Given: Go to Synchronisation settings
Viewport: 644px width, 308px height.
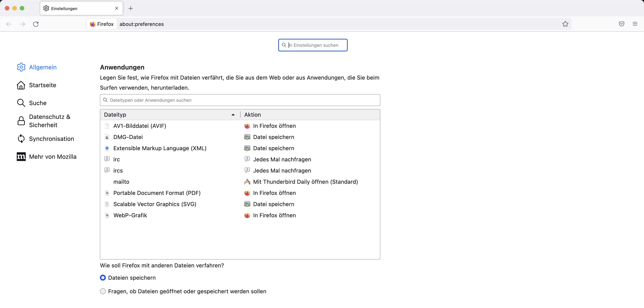Looking at the screenshot, I should coord(51,139).
